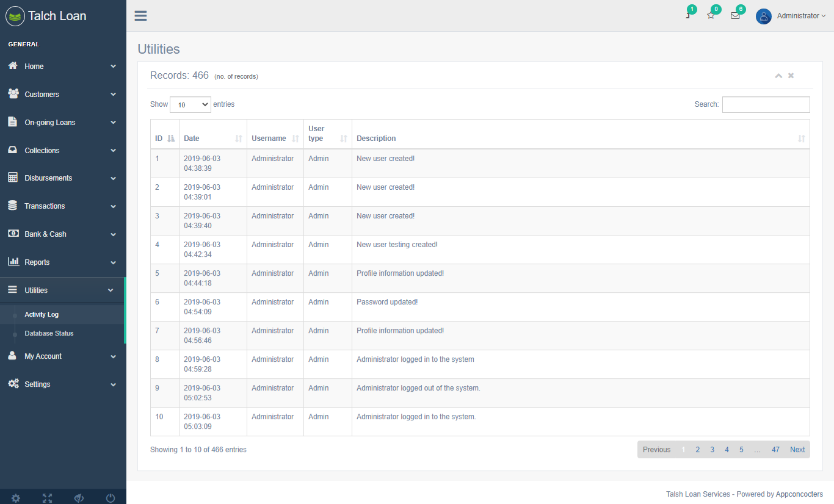Viewport: 834px width, 504px height.
Task: Click the star notifications icon
Action: pyautogui.click(x=711, y=16)
